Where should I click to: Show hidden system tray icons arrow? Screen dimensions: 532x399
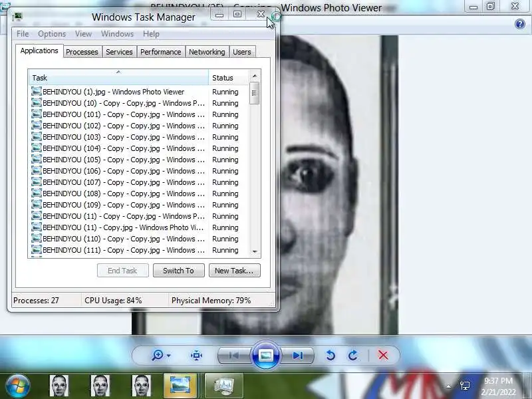coord(448,386)
